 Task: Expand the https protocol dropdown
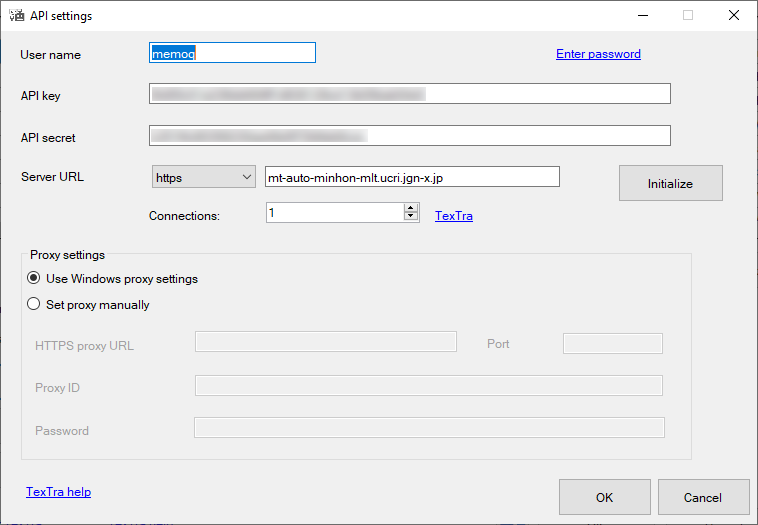[204, 177]
